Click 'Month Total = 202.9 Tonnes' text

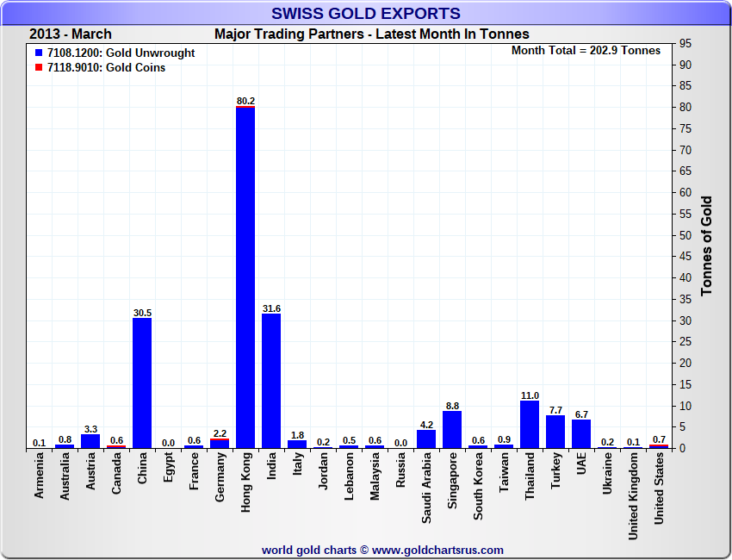click(x=586, y=51)
